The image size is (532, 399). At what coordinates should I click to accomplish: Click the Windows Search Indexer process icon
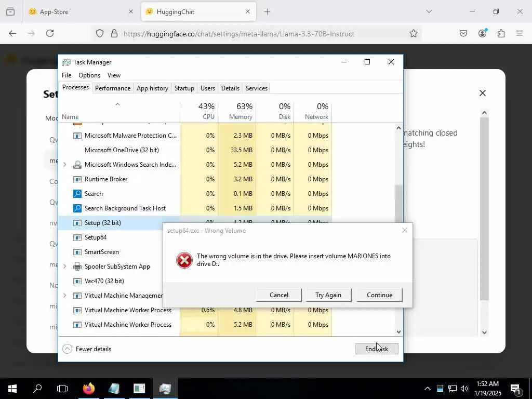click(77, 165)
